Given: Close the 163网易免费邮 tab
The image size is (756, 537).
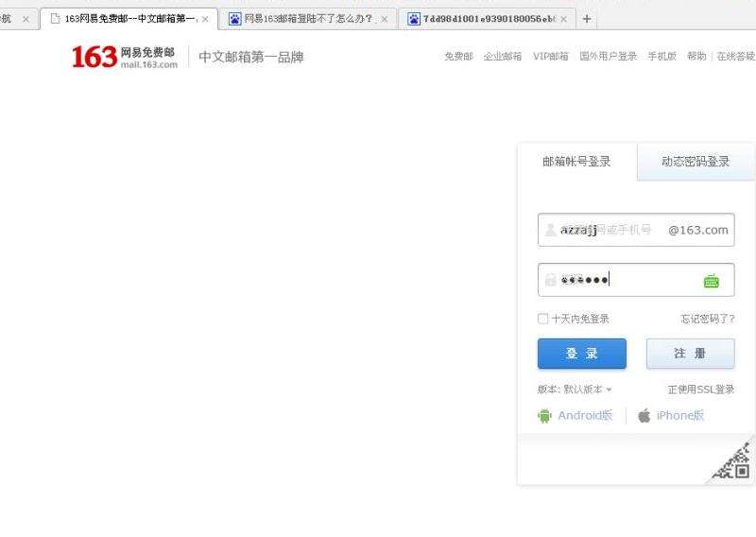Looking at the screenshot, I should 205,19.
